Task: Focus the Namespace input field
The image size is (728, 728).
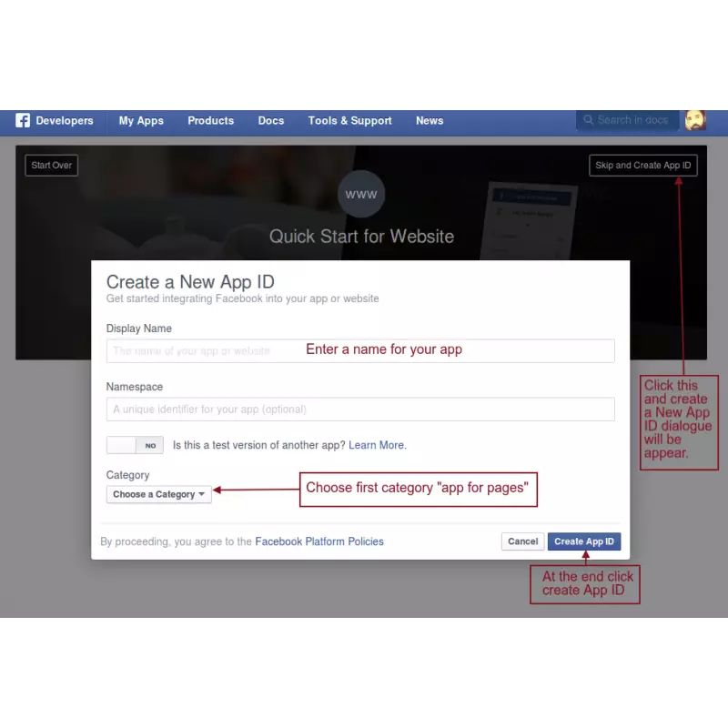Action: pyautogui.click(x=360, y=409)
